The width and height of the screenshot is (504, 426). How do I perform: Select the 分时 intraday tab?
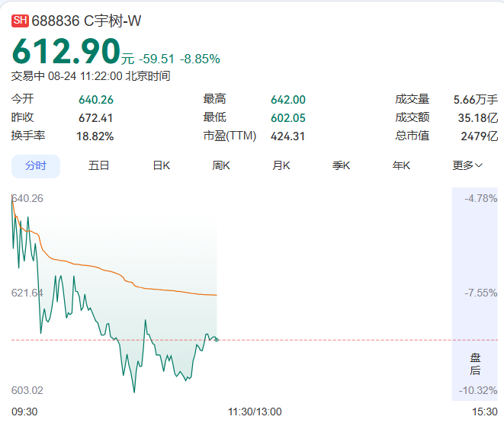click(x=36, y=166)
